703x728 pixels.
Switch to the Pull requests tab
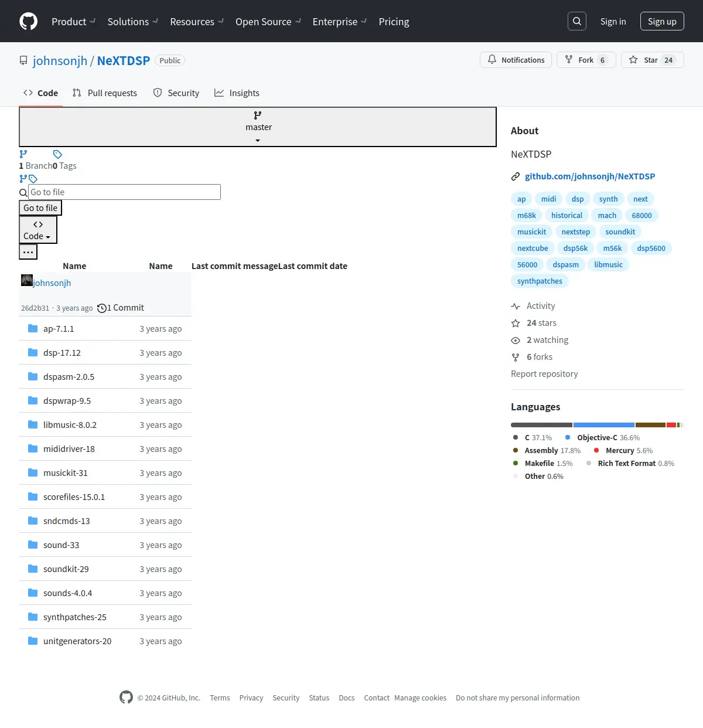pyautogui.click(x=105, y=93)
